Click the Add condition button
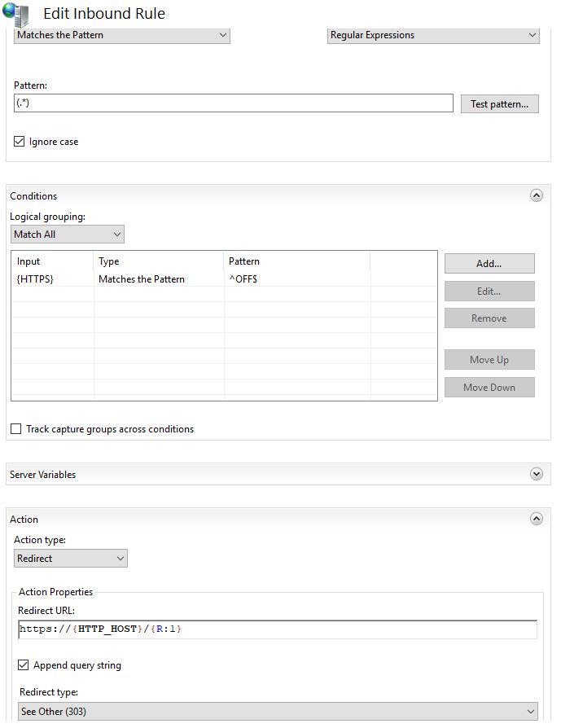 click(489, 264)
